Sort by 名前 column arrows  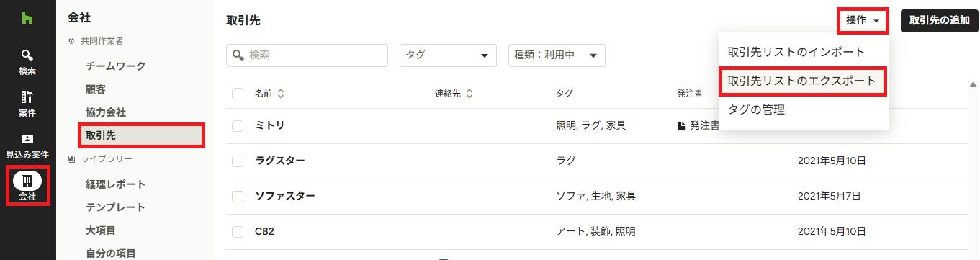(281, 94)
